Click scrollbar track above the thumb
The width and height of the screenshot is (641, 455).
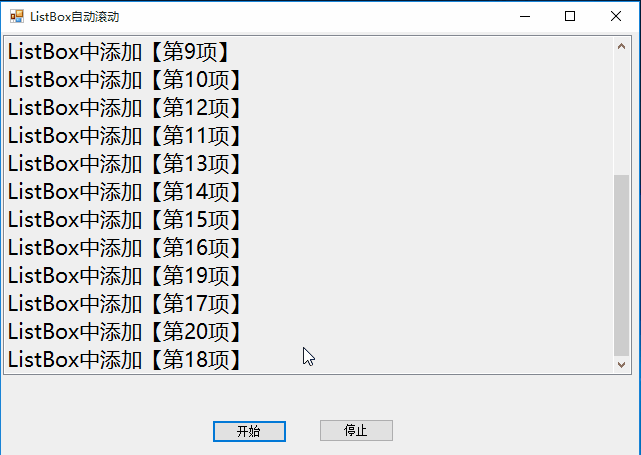621,115
